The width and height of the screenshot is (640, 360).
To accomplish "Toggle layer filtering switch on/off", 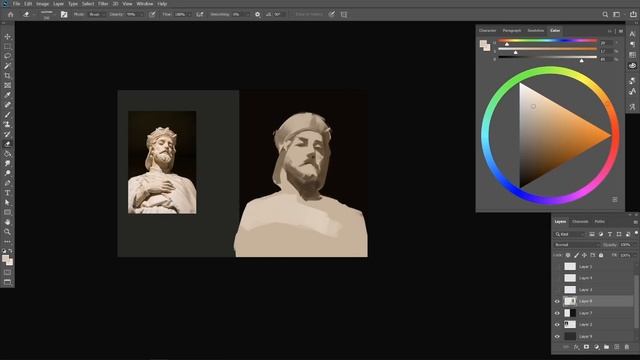I will tap(636, 233).
